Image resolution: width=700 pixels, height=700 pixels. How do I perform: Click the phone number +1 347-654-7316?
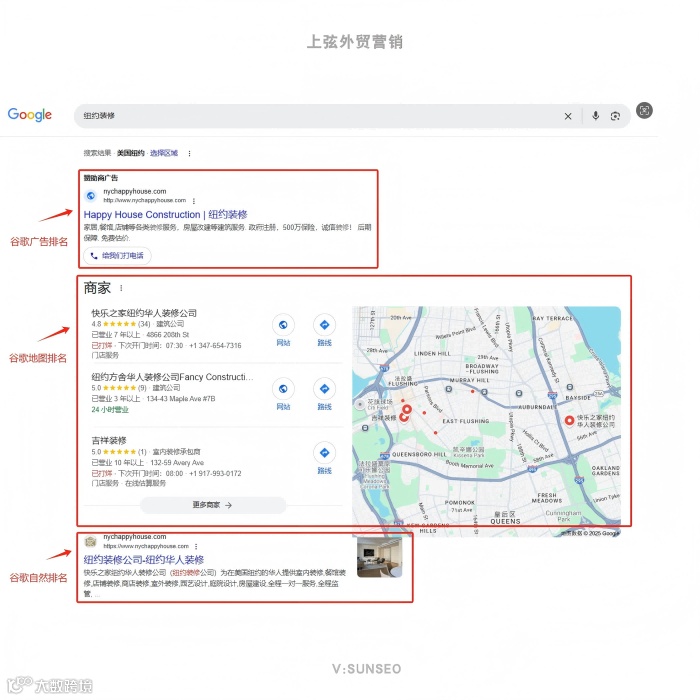pyautogui.click(x=215, y=346)
